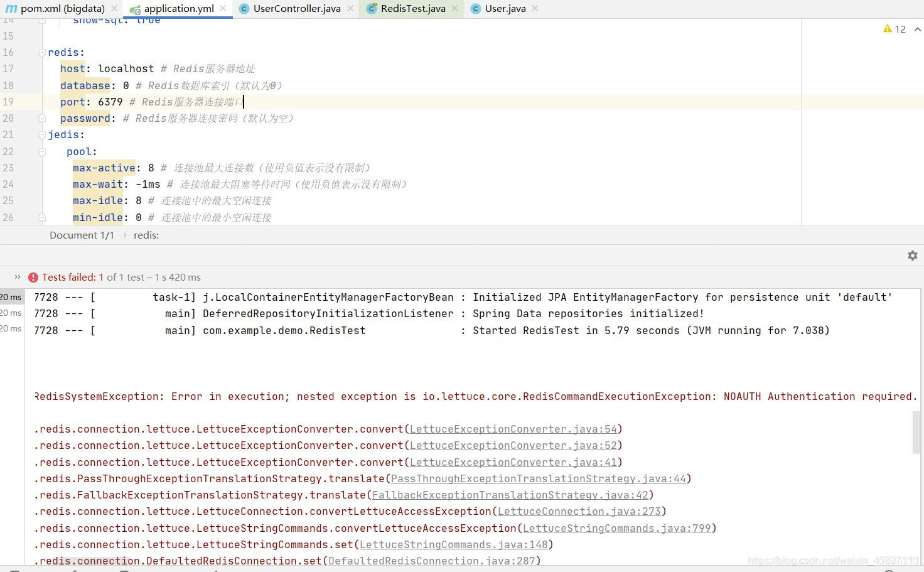924x572 pixels.
Task: Expand the test tree double-chevron
Action: click(18, 277)
